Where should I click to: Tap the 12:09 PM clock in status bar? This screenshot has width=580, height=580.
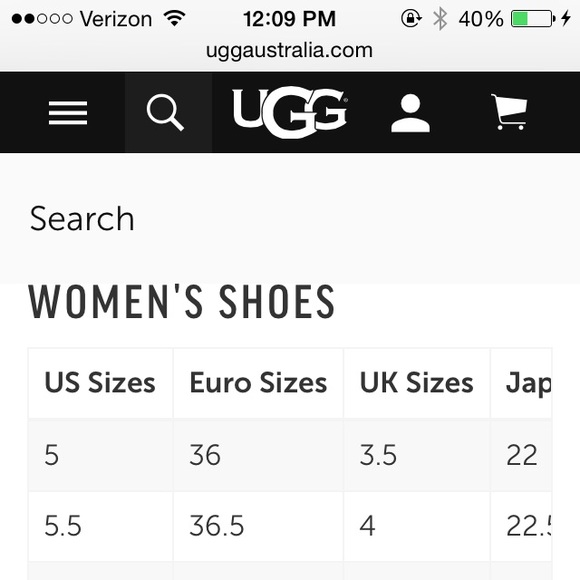point(290,19)
